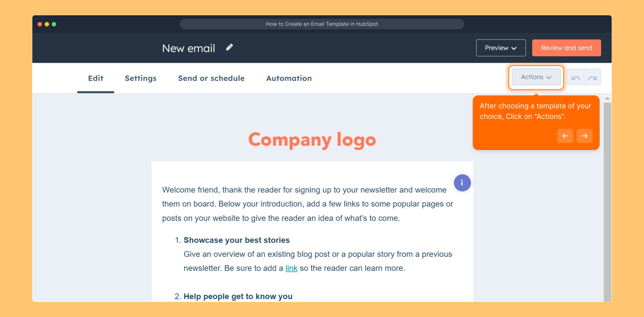The height and width of the screenshot is (317, 644).
Task: Go to previous tooltip step arrow
Action: (x=565, y=136)
